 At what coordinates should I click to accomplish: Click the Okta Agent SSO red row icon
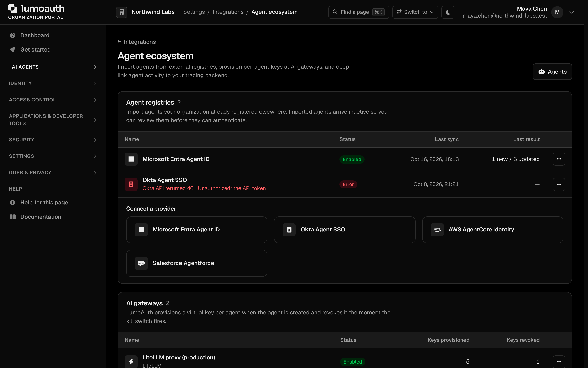[131, 184]
